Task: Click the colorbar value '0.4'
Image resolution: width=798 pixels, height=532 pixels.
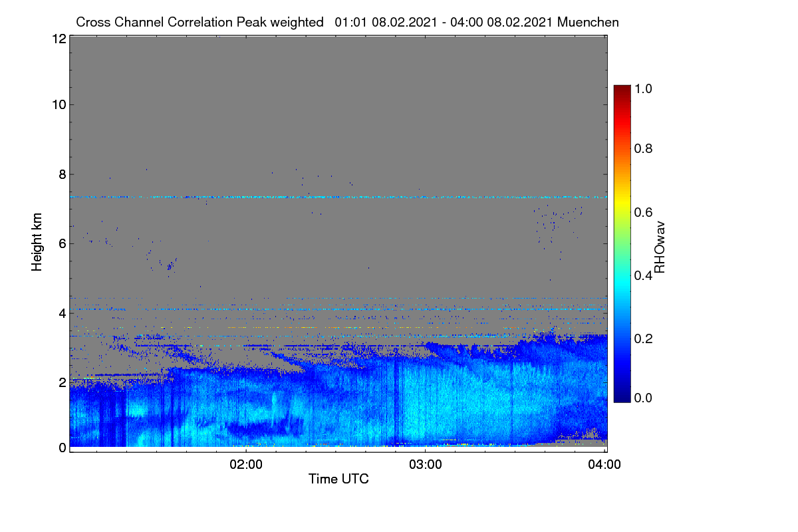Action: pos(644,275)
